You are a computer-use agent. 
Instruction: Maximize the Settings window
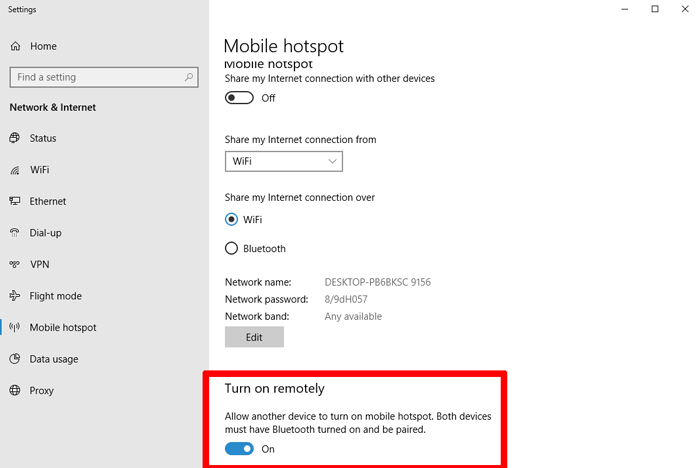(x=654, y=9)
